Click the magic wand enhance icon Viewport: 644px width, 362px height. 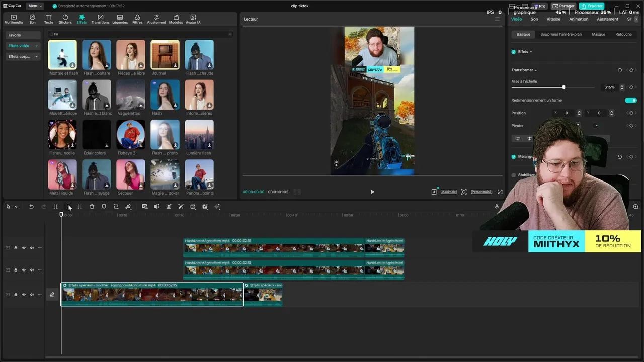[181, 207]
